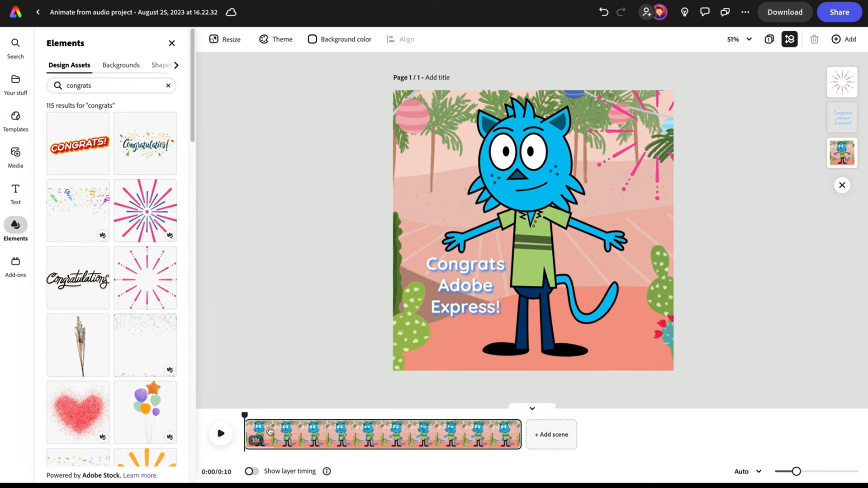The height and width of the screenshot is (488, 868).
Task: Open the Adobe Stock Learn more link
Action: point(140,475)
